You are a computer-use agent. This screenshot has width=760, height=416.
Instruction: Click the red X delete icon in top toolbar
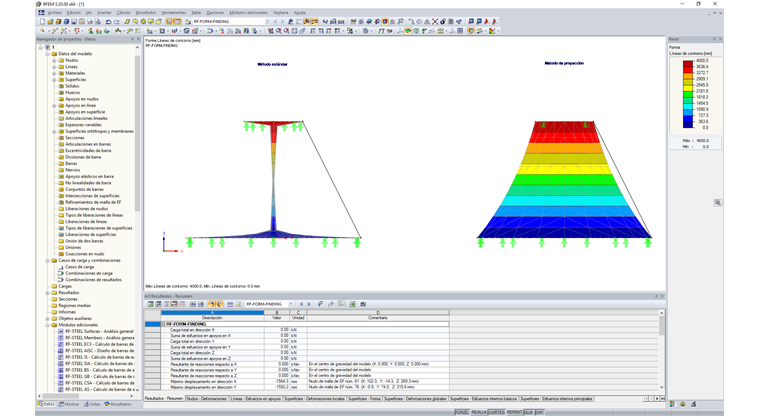435,21
